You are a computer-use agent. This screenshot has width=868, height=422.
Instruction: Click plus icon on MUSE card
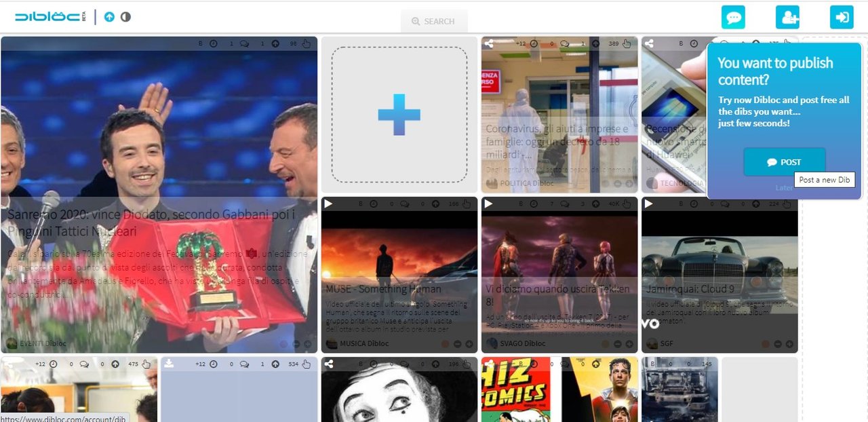[x=469, y=344]
